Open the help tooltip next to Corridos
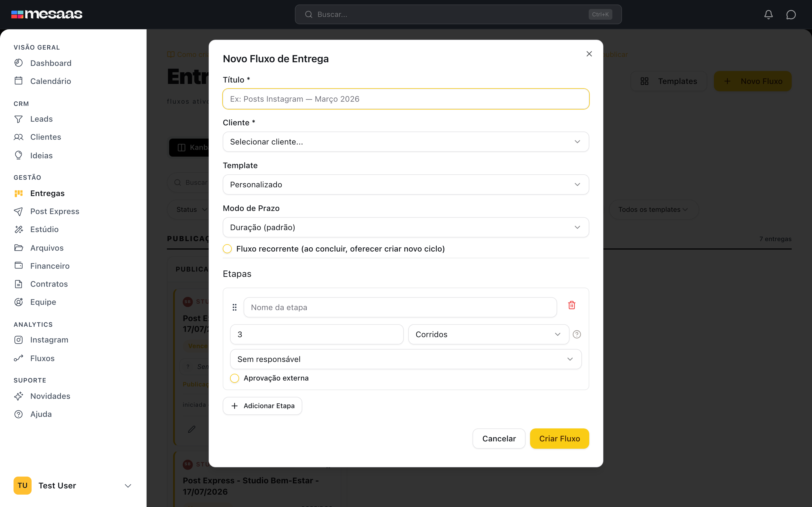This screenshot has width=812, height=507. tap(577, 334)
